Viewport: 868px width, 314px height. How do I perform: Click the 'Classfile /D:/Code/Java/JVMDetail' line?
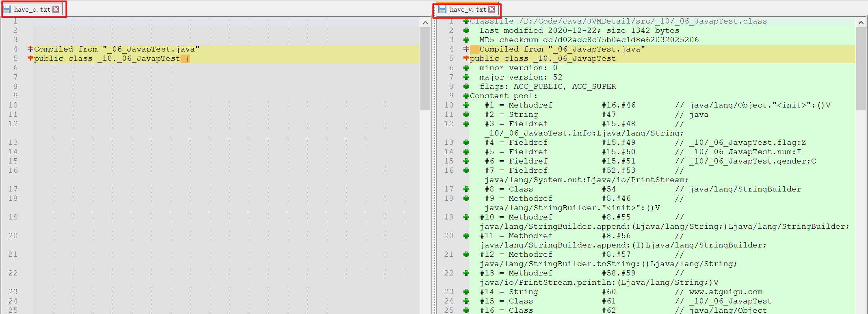click(x=619, y=21)
